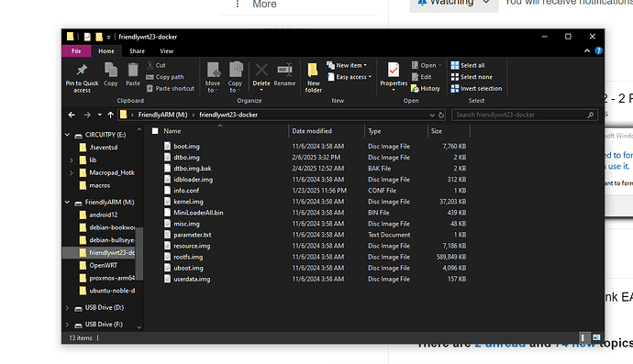
Task: Select the MiniLoaderAll.bin file
Action: point(194,213)
